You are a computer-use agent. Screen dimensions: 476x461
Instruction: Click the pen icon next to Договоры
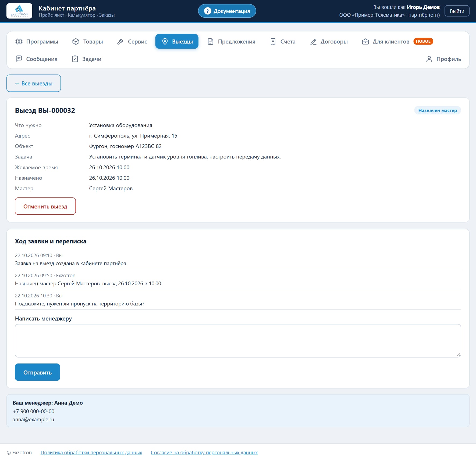coord(313,42)
